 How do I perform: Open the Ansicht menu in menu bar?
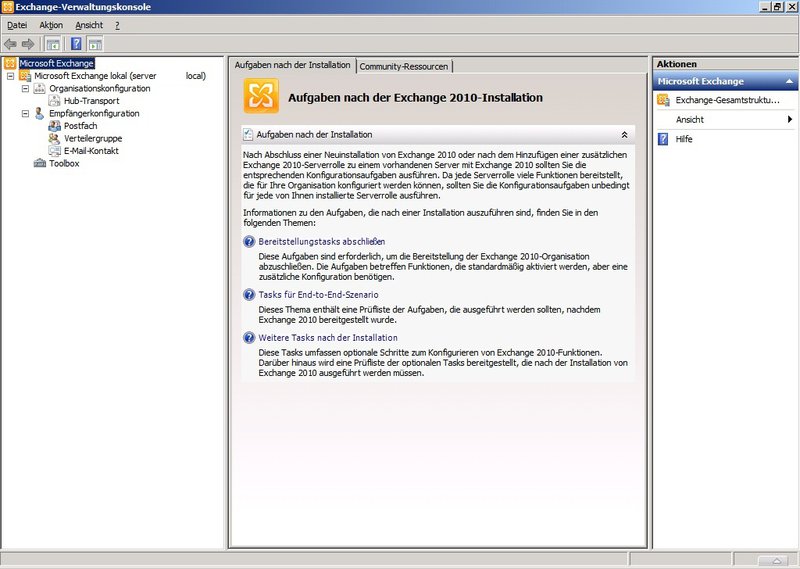click(89, 25)
